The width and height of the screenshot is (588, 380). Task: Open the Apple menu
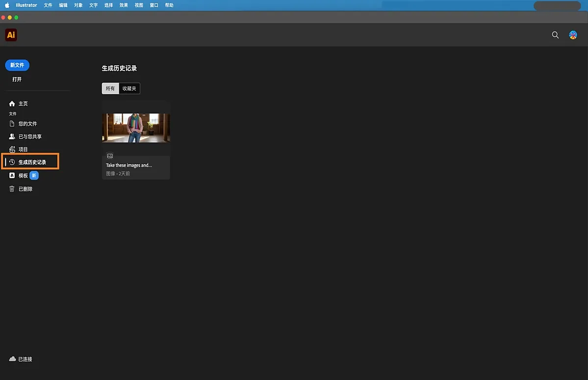(7, 5)
